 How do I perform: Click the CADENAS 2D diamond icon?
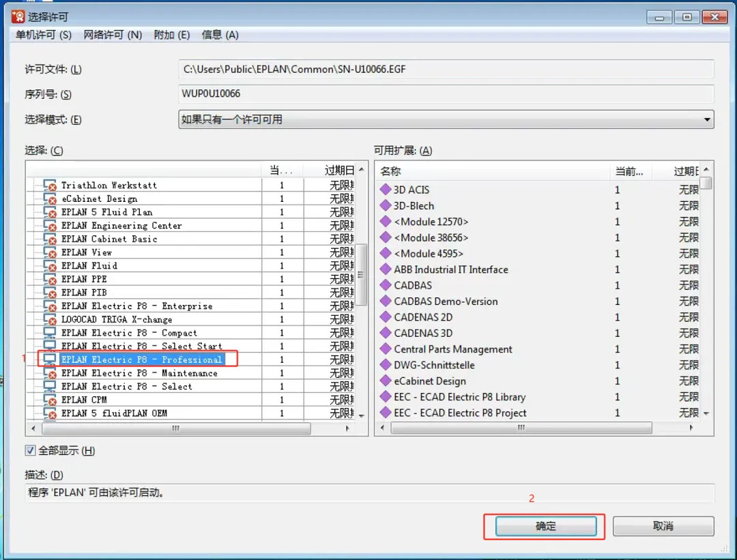(x=386, y=317)
